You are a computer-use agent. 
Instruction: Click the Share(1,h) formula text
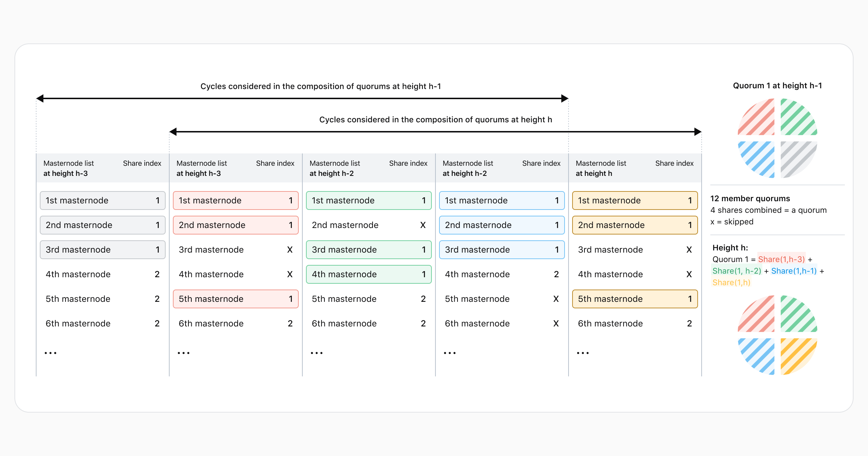coord(731,282)
